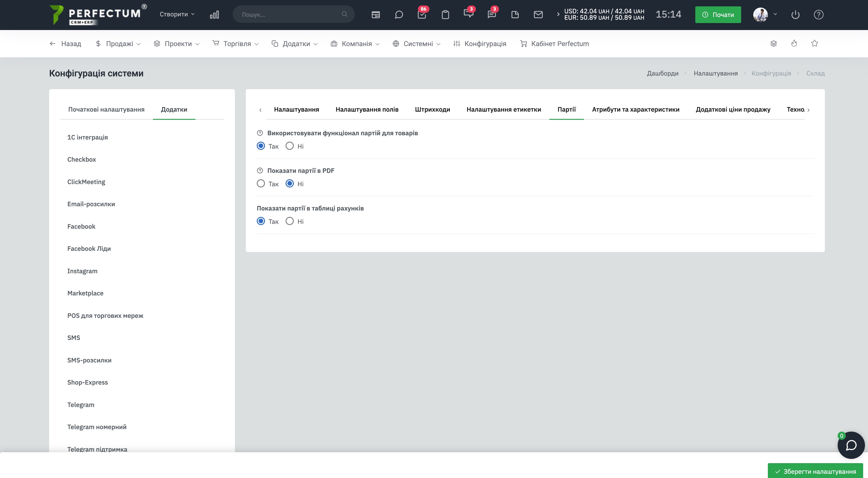This screenshot has height=478, width=868.
Task: Switch to Початкові налаштування tab
Action: 106,109
